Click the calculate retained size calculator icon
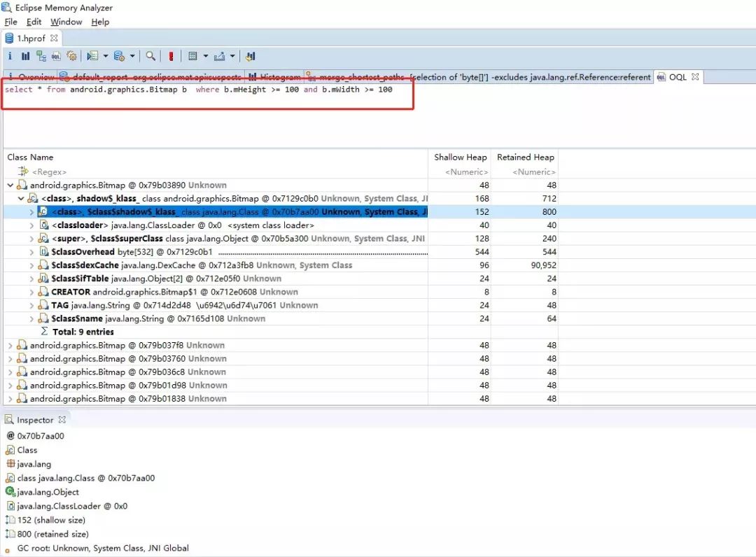 tap(192, 57)
